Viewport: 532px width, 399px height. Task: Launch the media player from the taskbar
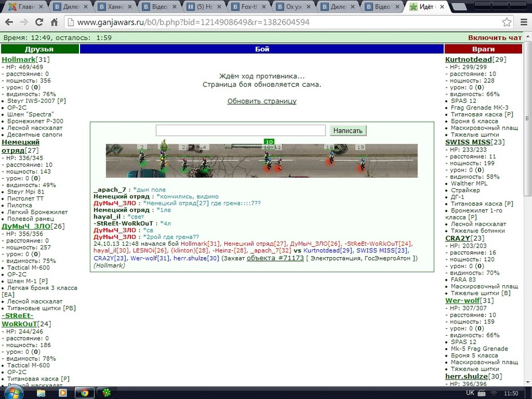coord(63,393)
